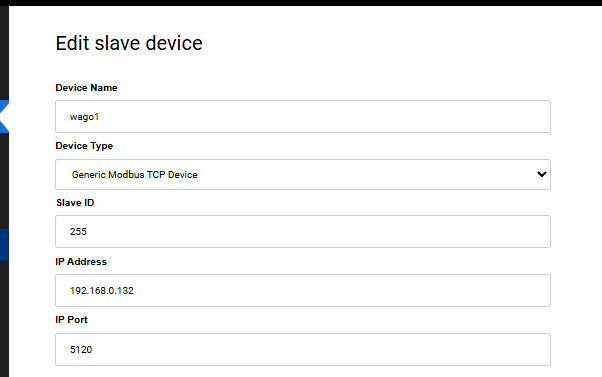This screenshot has width=602, height=377.
Task: Expand the Device Type chevron arrow
Action: 541,174
